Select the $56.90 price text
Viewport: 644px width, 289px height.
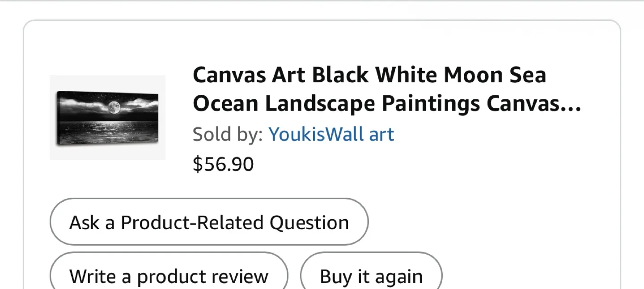223,164
